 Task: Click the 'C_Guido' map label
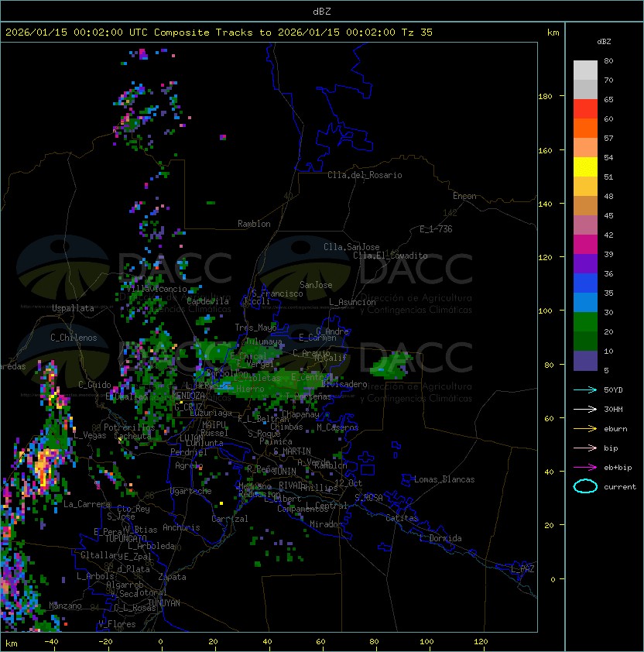coord(94,385)
